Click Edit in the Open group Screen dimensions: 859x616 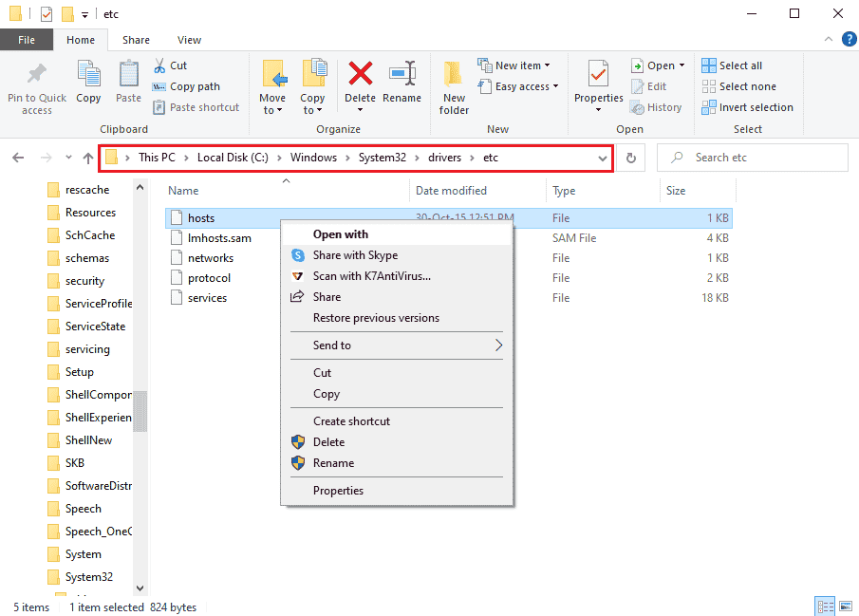point(648,86)
